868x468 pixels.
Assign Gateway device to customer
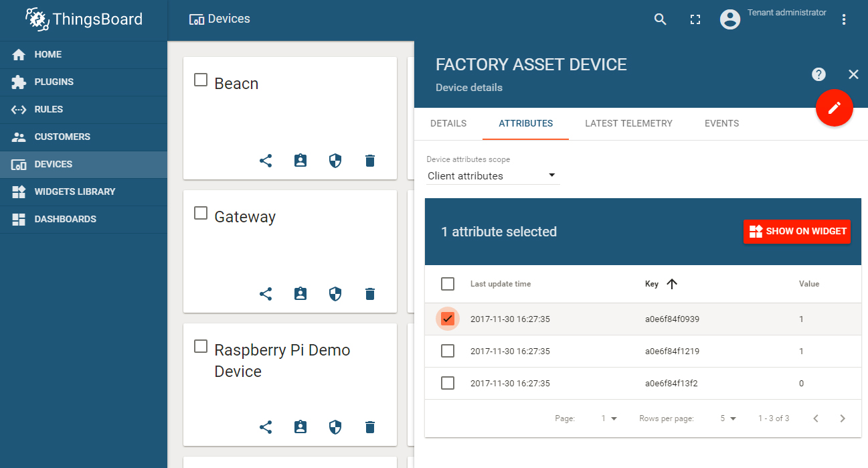coord(300,294)
